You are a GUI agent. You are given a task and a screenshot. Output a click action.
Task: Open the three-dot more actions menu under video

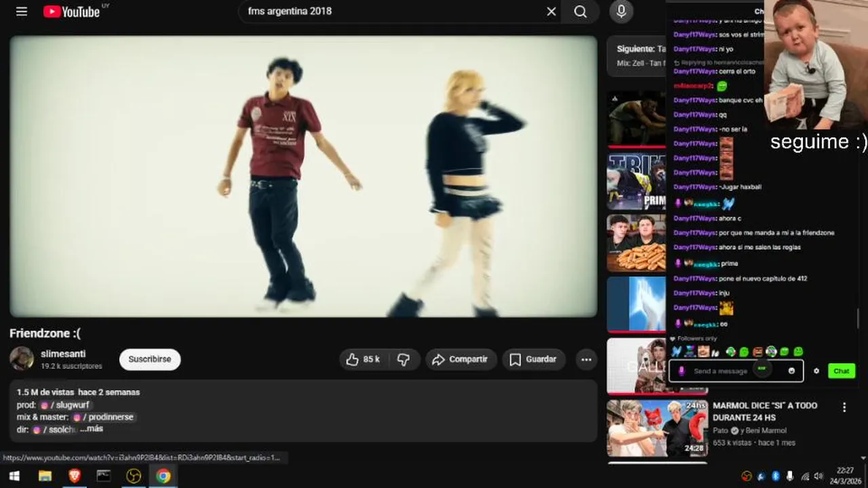[x=587, y=359]
